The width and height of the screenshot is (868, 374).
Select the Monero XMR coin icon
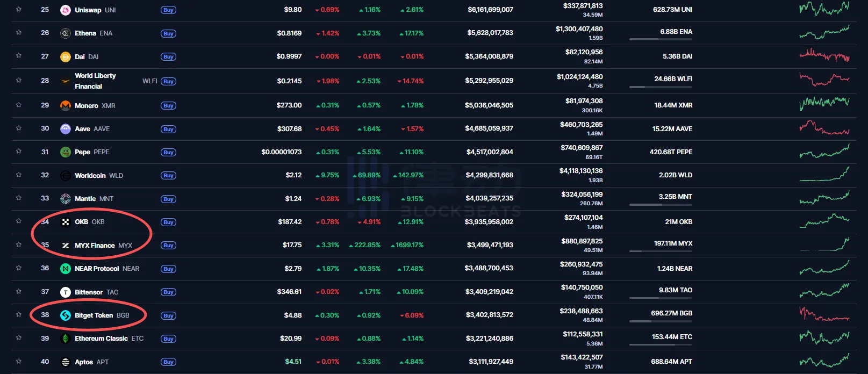coord(64,105)
